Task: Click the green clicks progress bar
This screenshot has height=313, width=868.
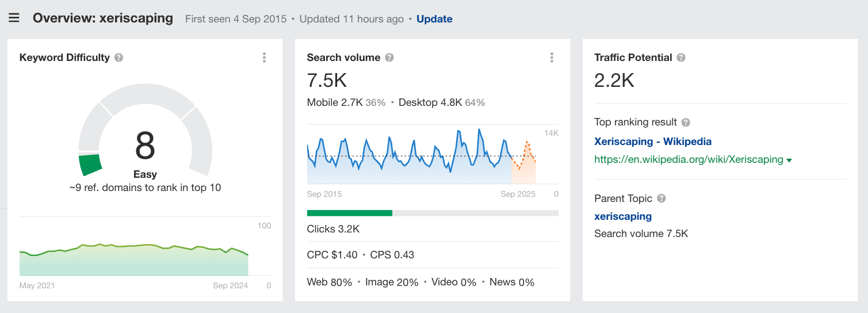Action: (350, 213)
